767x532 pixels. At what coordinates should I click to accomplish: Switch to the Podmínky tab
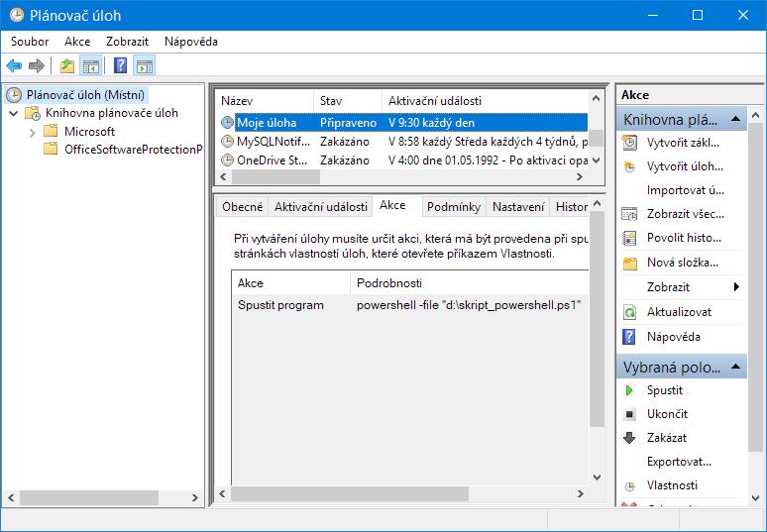[x=454, y=207]
